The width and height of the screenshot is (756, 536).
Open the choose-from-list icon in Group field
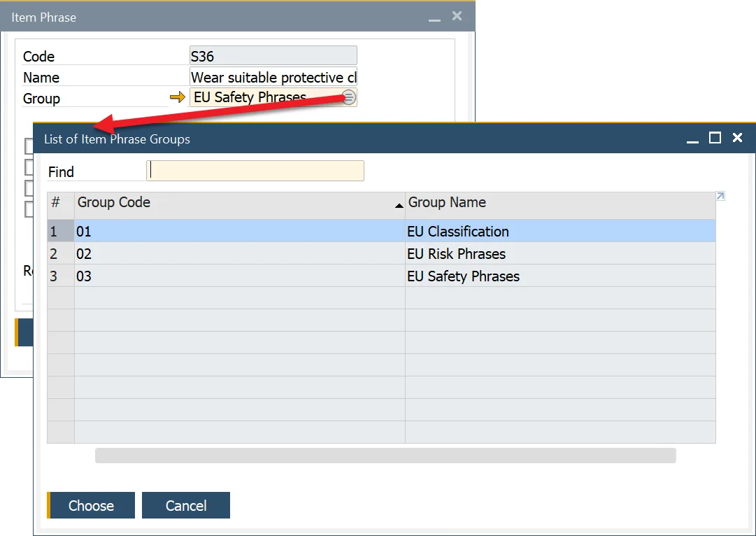(x=349, y=98)
